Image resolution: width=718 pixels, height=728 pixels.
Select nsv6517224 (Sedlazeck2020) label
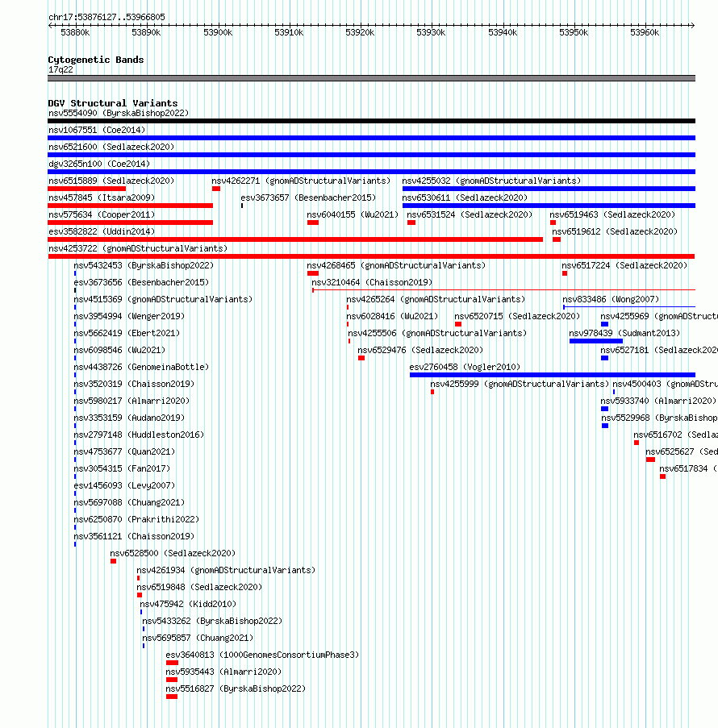pos(624,265)
